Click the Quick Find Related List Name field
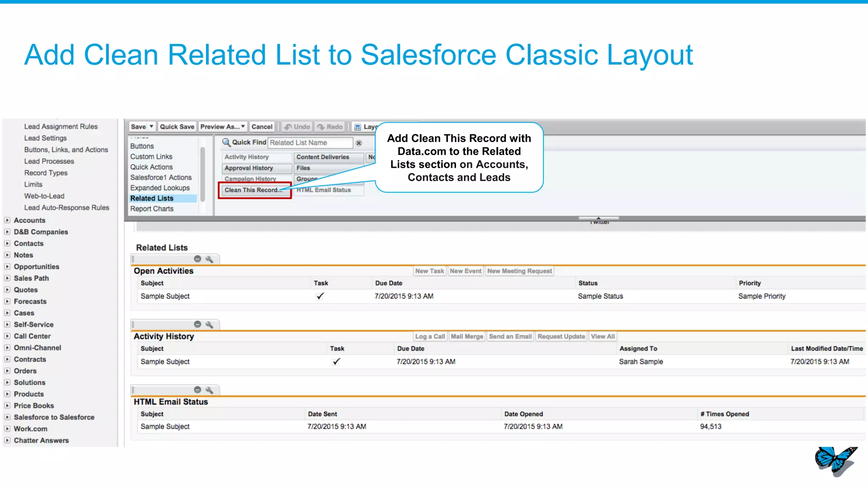 310,143
